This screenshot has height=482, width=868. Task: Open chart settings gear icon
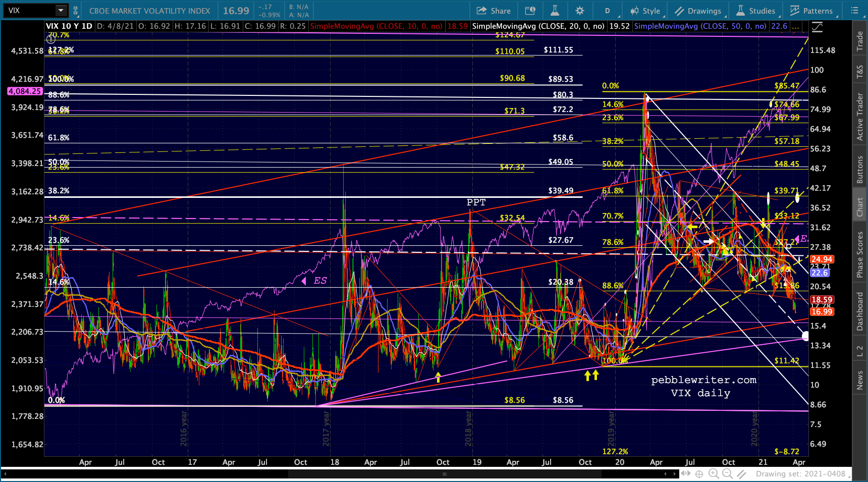tap(579, 11)
